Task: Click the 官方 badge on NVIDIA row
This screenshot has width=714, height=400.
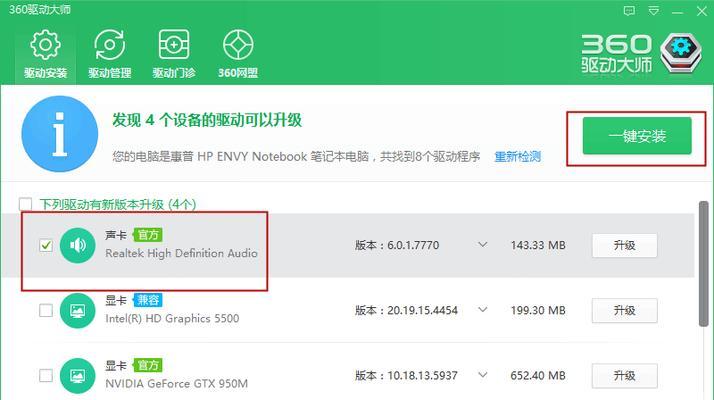Action: [x=148, y=365]
